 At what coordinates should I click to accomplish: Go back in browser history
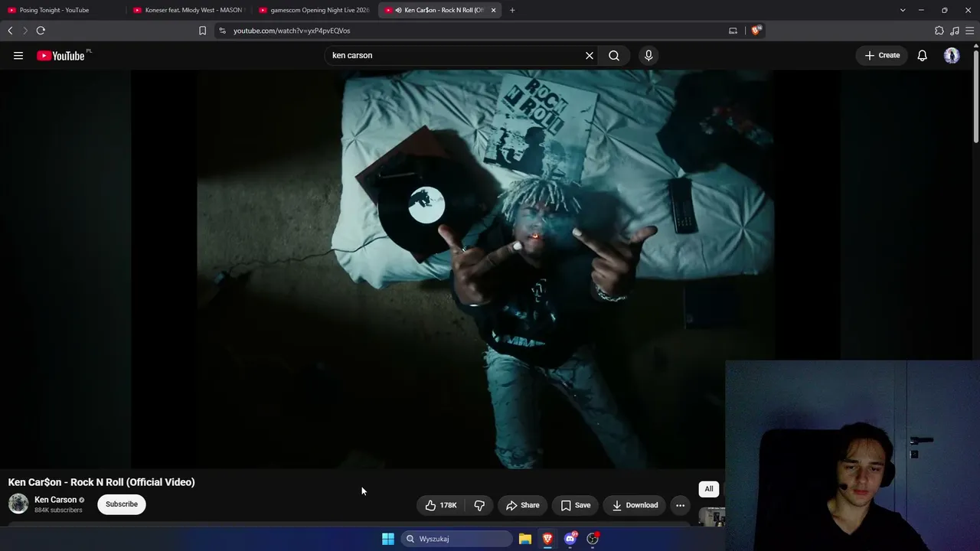[x=10, y=31]
